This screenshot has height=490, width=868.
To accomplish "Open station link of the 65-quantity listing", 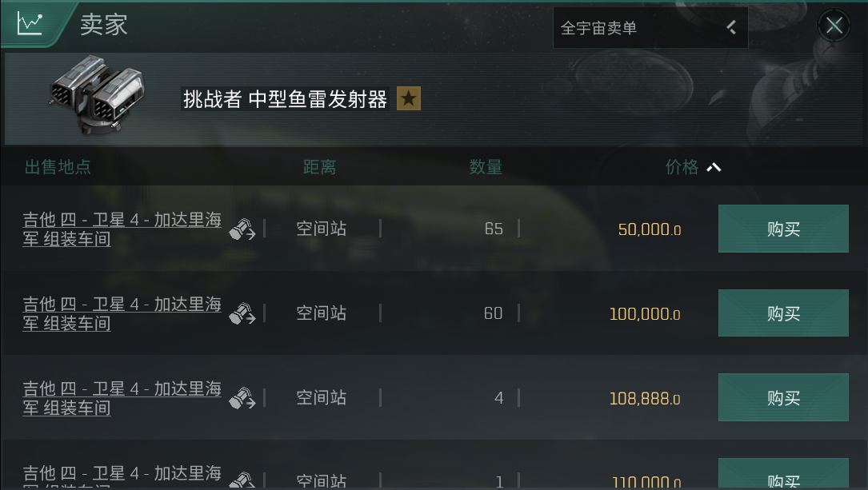I will pos(122,229).
